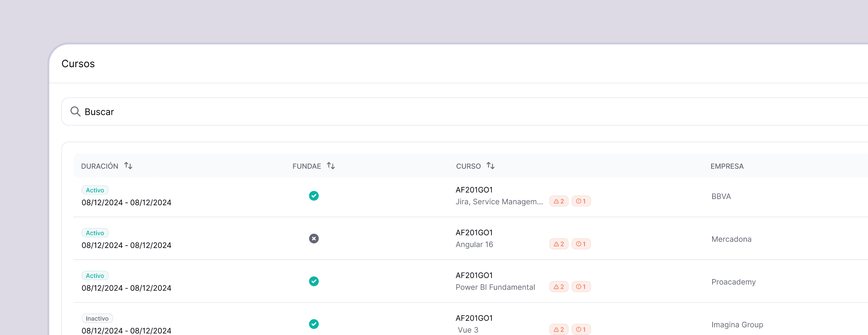
Task: Sort table by FUNDAE column arrows
Action: 331,166
